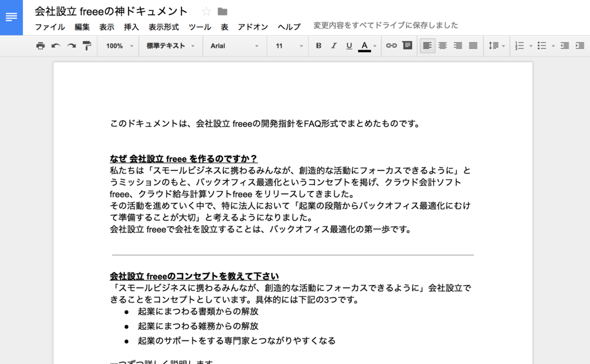The height and width of the screenshot is (364, 590).
Task: Open the text color picker
Action: click(x=367, y=46)
